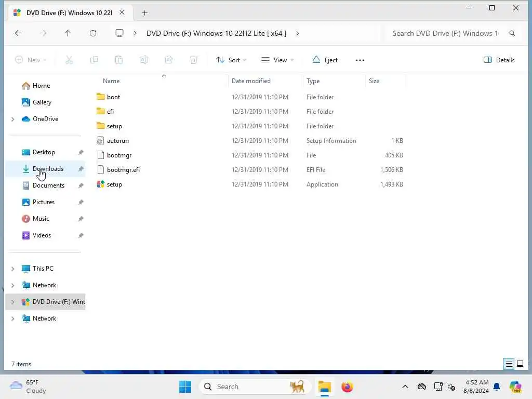Eject the DVD drive
The width and height of the screenshot is (532, 399).
click(x=325, y=60)
